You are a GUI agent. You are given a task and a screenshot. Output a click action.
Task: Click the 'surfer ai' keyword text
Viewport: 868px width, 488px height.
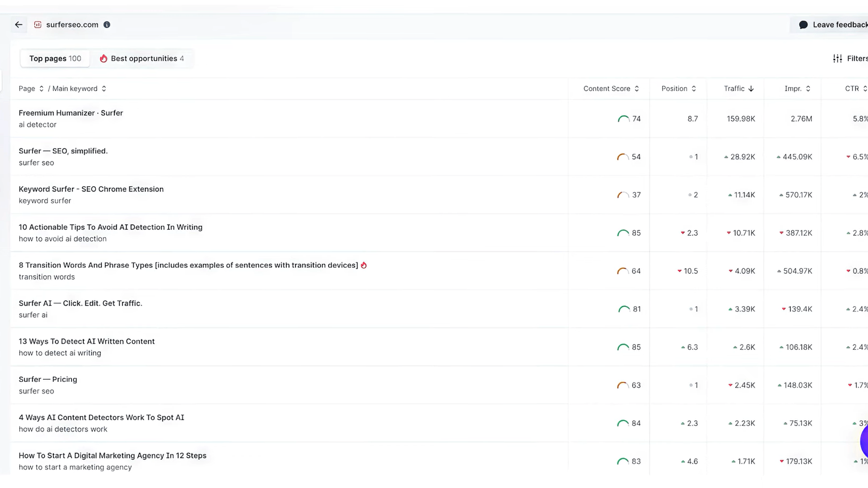33,315
